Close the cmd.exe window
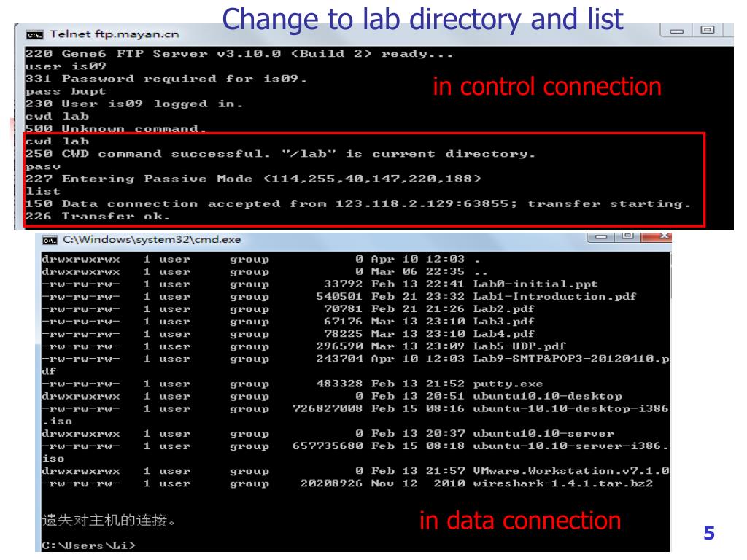This screenshot has width=747, height=560. point(657,236)
